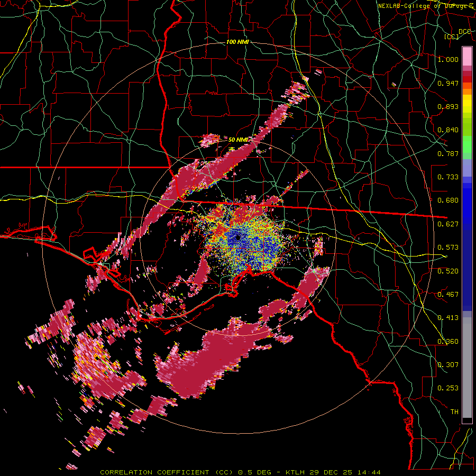This screenshot has width=476, height=476.
Task: Click the 0.520 colorbar value
Action: 448,271
